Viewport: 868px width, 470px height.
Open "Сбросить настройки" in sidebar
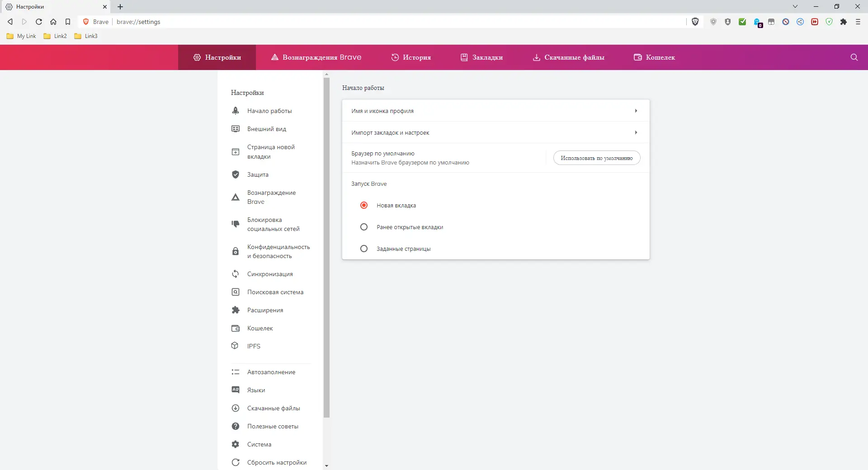click(277, 462)
